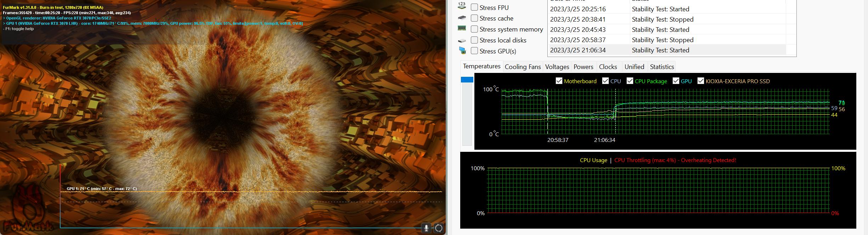Viewport: 868px width, 235px height.
Task: Tick the Stress system memory checkbox
Action: [x=474, y=29]
